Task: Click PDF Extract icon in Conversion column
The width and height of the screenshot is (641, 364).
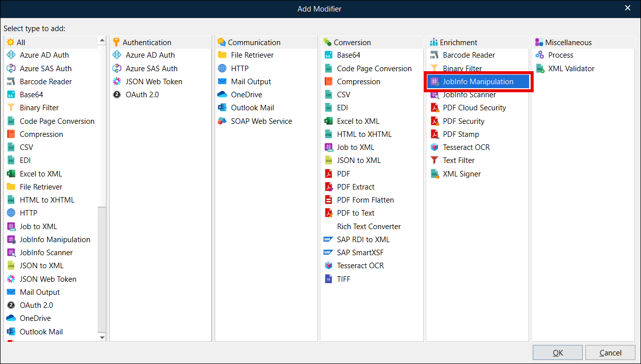Action: point(329,187)
